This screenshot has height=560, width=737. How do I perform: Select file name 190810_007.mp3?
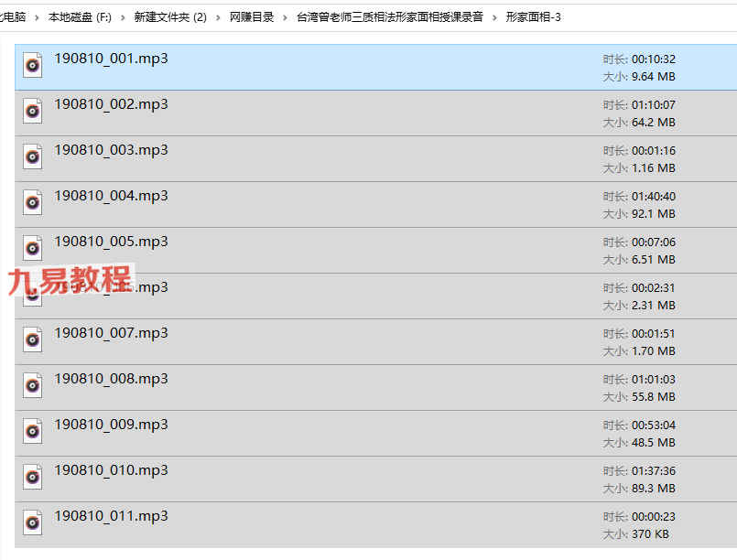111,334
